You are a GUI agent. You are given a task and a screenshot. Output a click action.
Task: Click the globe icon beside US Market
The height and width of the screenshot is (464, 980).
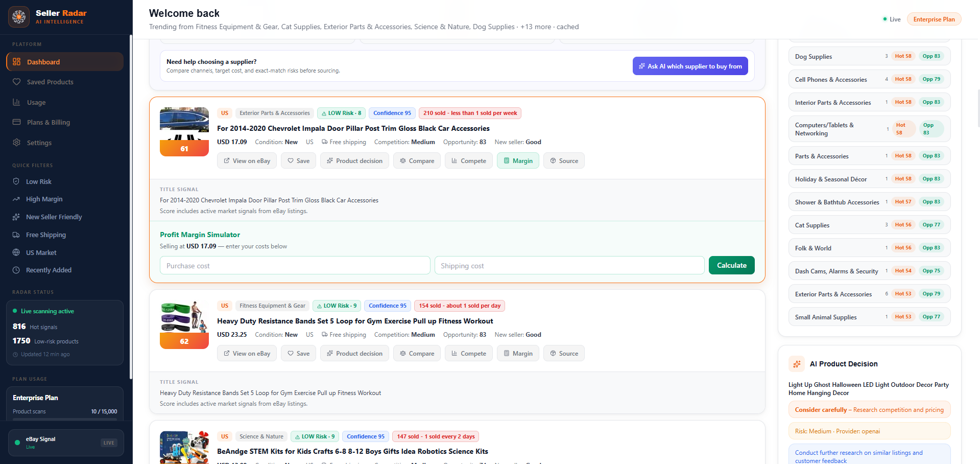coord(16,252)
